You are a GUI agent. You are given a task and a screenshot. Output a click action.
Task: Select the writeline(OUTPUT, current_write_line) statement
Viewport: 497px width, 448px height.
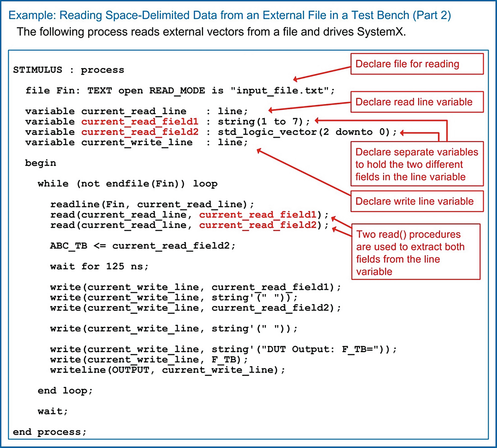[167, 370]
